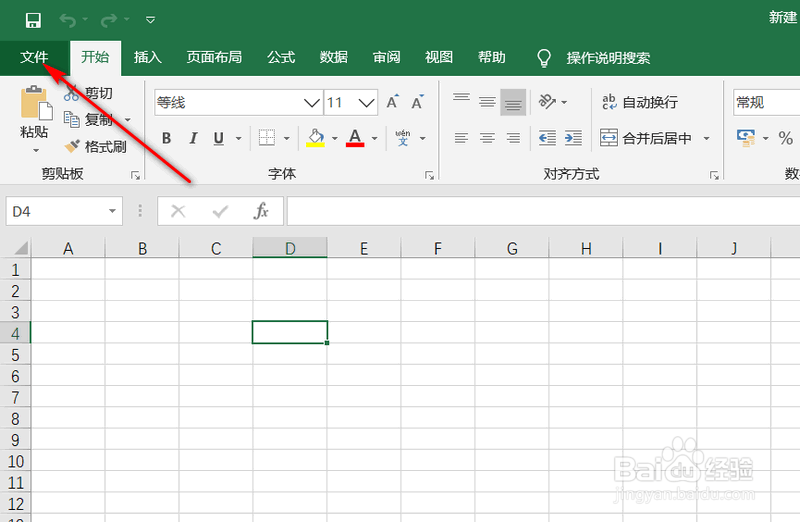The image size is (800, 522).
Task: Switch to the 开始 ribbon tab
Action: (x=95, y=57)
